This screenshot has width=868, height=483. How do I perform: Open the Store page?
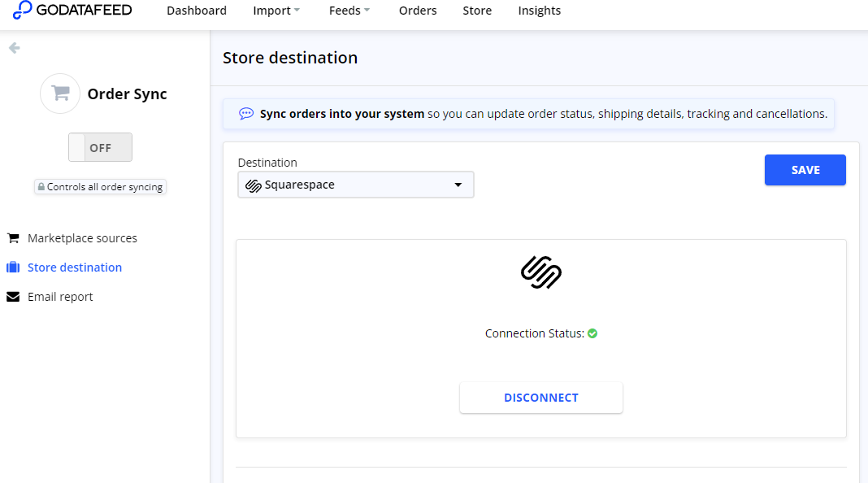pos(477,11)
